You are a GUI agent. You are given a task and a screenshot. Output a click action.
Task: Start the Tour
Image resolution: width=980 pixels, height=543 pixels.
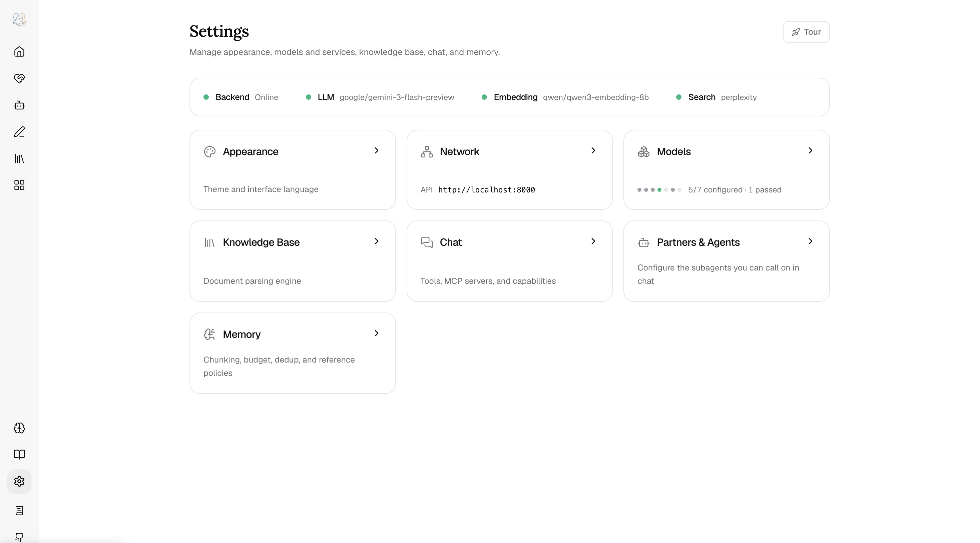coord(806,32)
